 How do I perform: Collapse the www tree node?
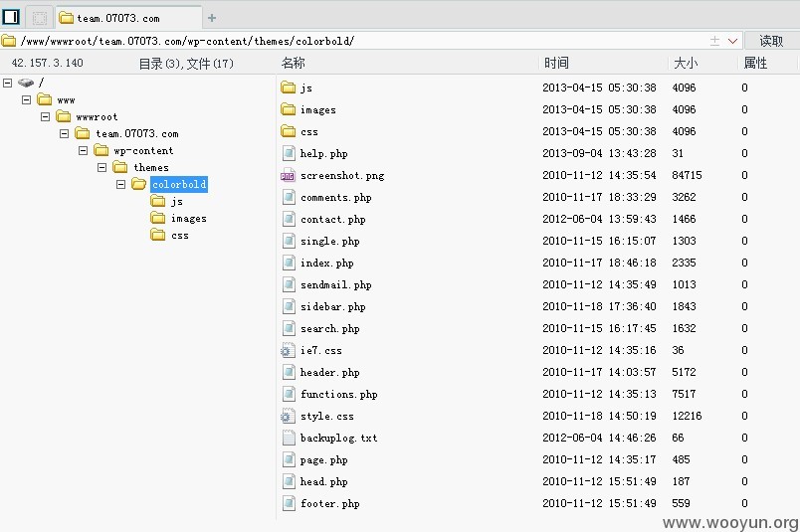click(27, 100)
